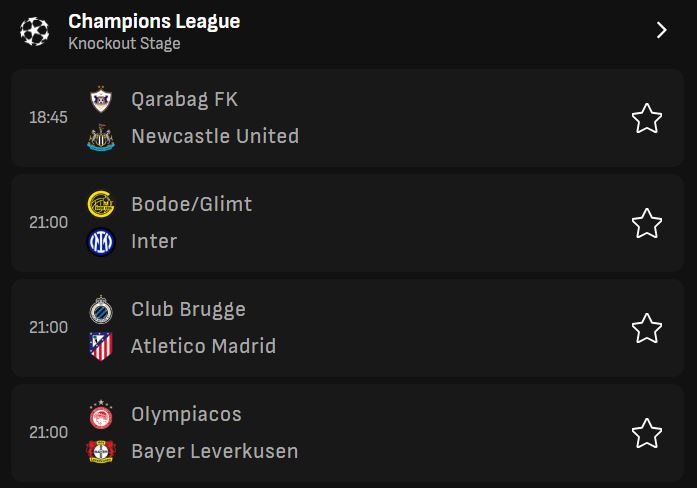The width and height of the screenshot is (697, 488).
Task: Click the Bodoe/Glimt yellow crest
Action: coord(101,204)
